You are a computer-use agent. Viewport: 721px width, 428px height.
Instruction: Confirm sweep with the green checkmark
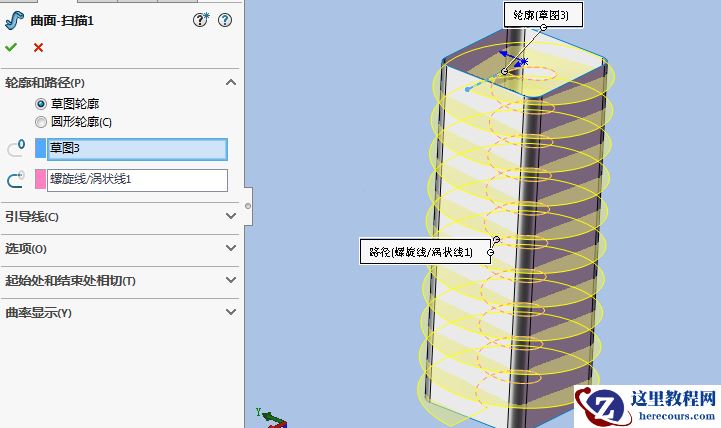11,47
